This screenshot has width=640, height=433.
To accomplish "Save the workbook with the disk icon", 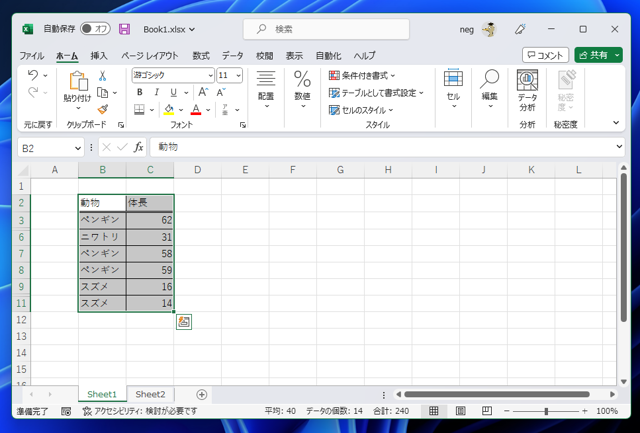I will tap(124, 29).
